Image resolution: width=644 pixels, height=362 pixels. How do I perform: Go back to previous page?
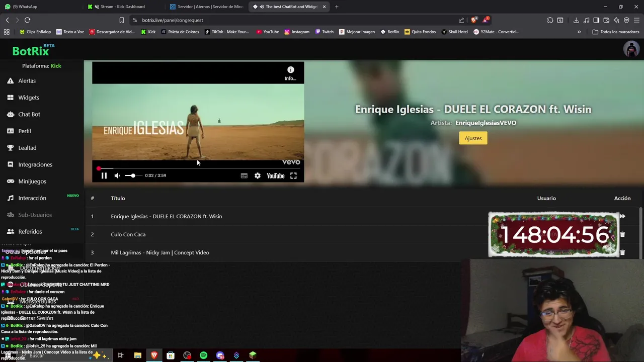7,20
